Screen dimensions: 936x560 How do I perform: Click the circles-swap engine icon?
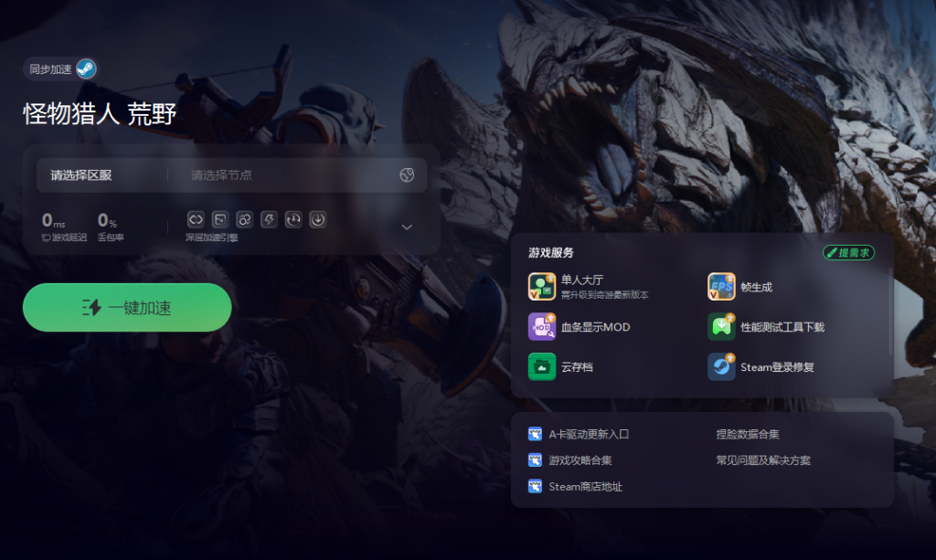point(245,219)
